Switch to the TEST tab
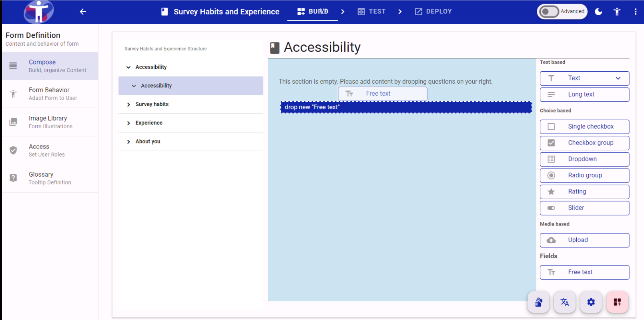The image size is (644, 320). 371,12
